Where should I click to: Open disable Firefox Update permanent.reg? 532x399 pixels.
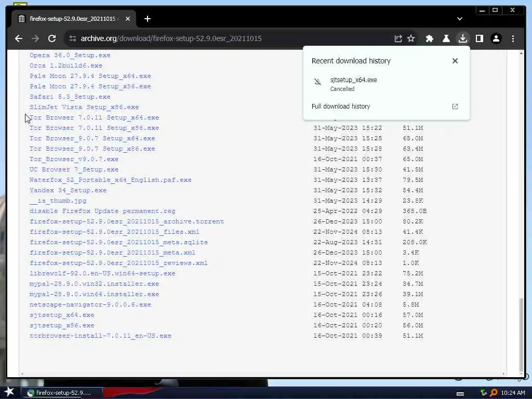(102, 211)
